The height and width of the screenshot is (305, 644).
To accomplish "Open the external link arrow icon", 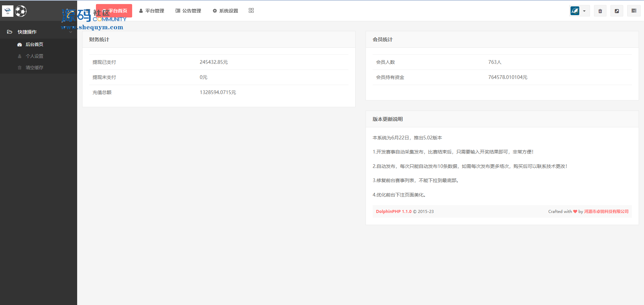I will (617, 11).
